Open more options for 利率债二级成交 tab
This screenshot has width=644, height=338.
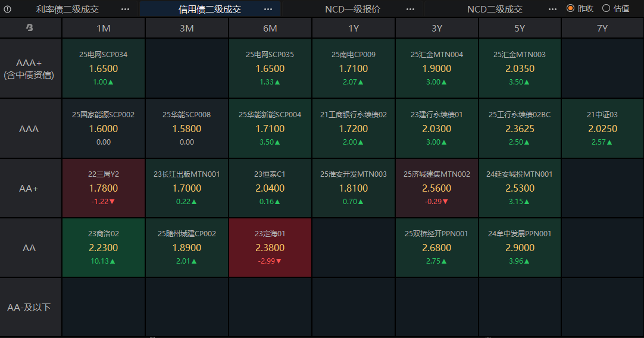coord(125,9)
